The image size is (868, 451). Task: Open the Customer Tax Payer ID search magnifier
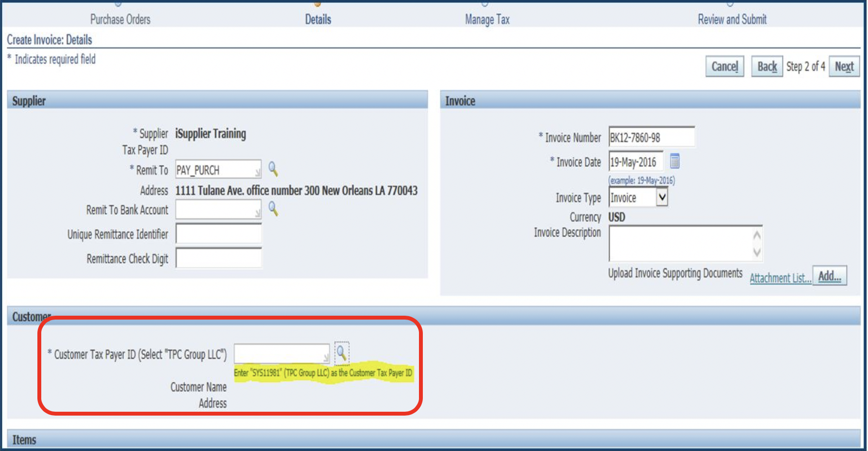(342, 353)
